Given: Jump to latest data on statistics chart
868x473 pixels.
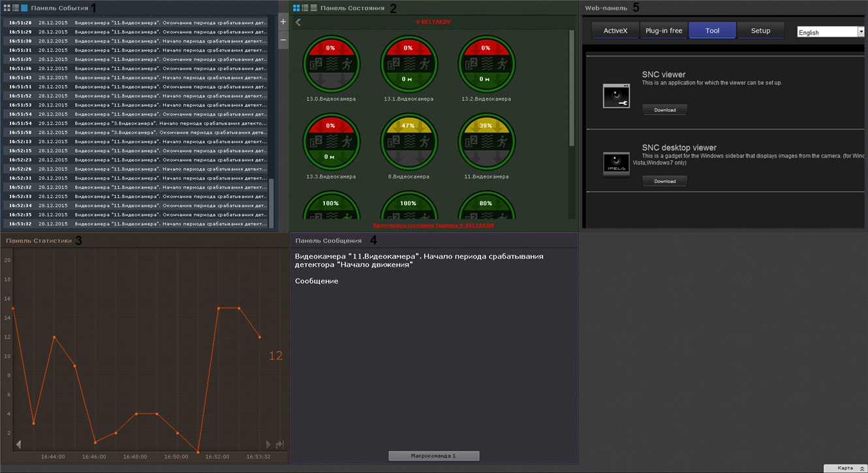Looking at the screenshot, I should [x=279, y=445].
